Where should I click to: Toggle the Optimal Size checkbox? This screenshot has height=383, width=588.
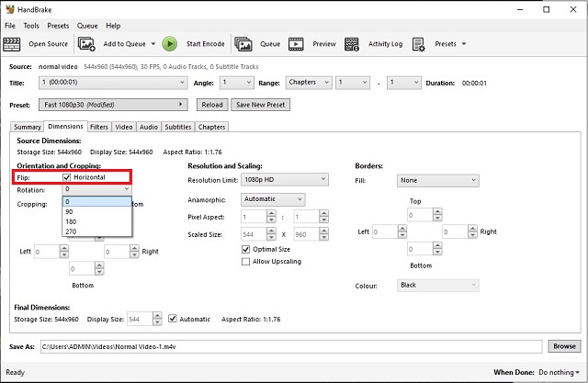click(x=245, y=249)
